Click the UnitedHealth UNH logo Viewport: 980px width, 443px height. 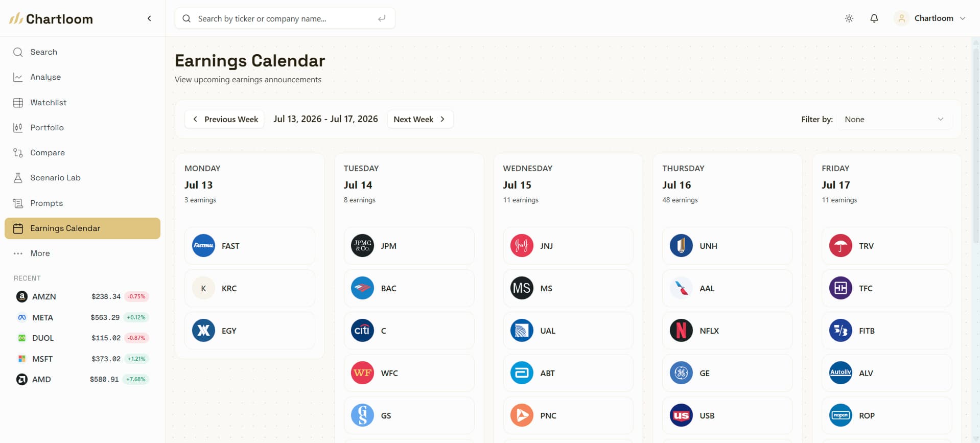tap(681, 246)
